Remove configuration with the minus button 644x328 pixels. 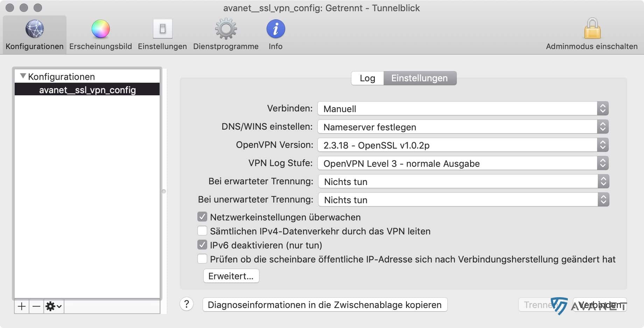point(36,307)
